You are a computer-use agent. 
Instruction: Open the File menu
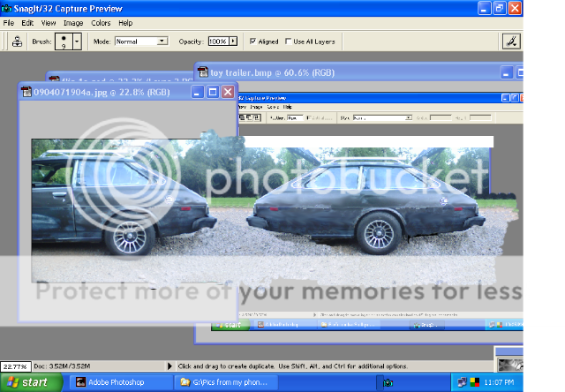(9, 23)
